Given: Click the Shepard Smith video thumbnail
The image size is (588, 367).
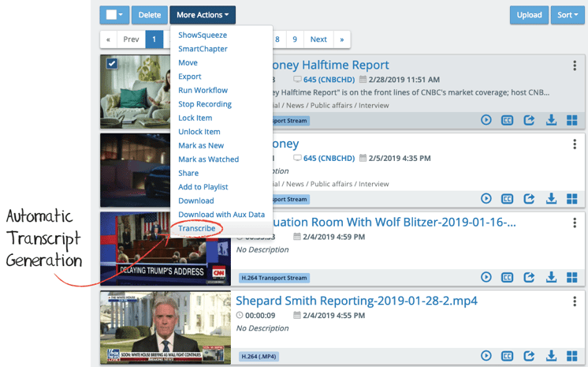Looking at the screenshot, I should (165, 328).
